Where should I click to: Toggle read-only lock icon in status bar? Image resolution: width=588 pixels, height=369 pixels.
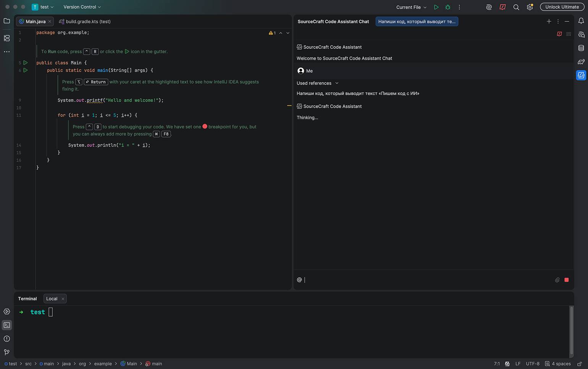(580, 364)
